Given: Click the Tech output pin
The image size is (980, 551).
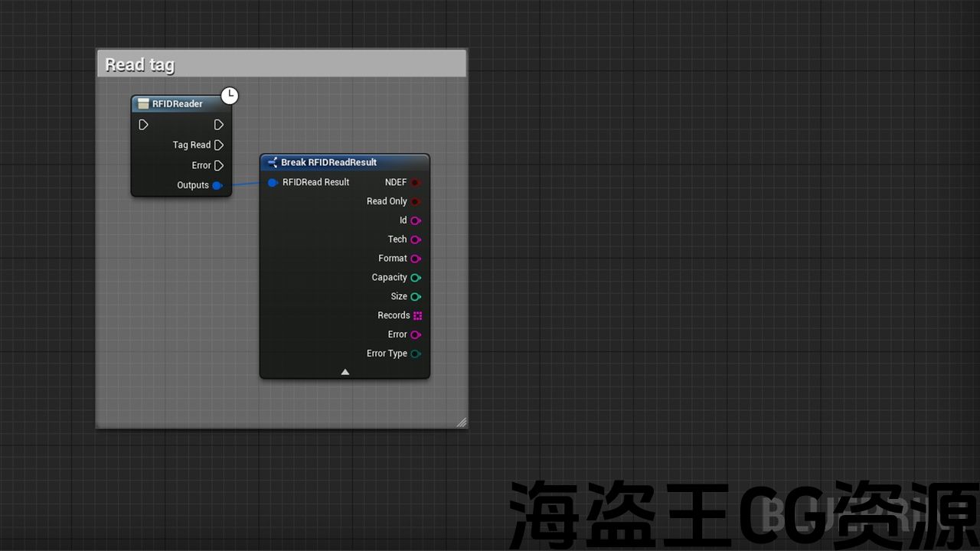Looking at the screenshot, I should pos(415,240).
